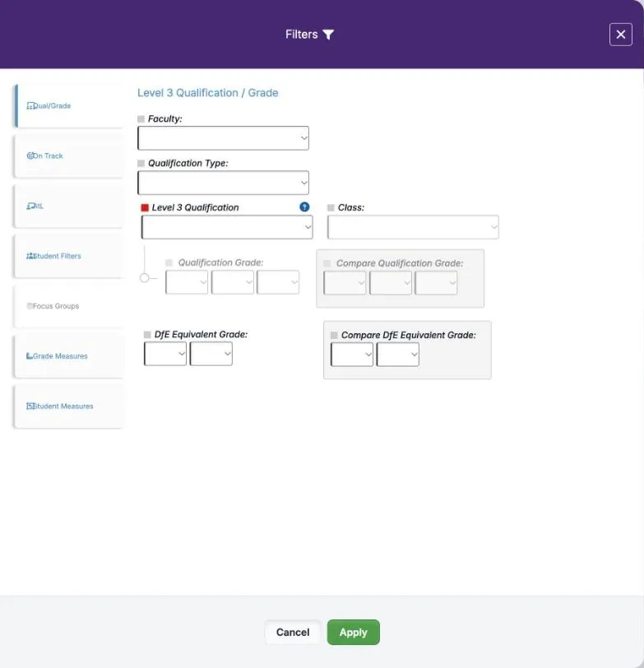644x668 pixels.
Task: Click the blue help icon beside Level 3 Qualification
Action: (304, 207)
